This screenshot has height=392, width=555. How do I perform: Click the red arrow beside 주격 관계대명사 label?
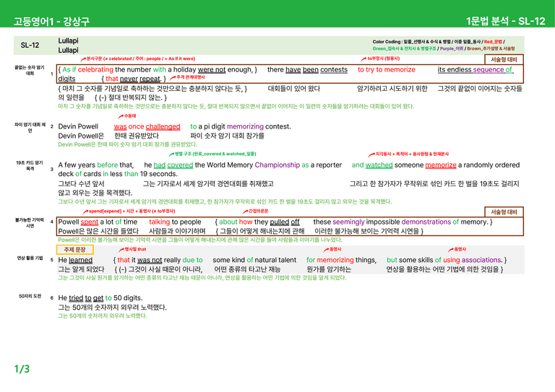(x=173, y=77)
